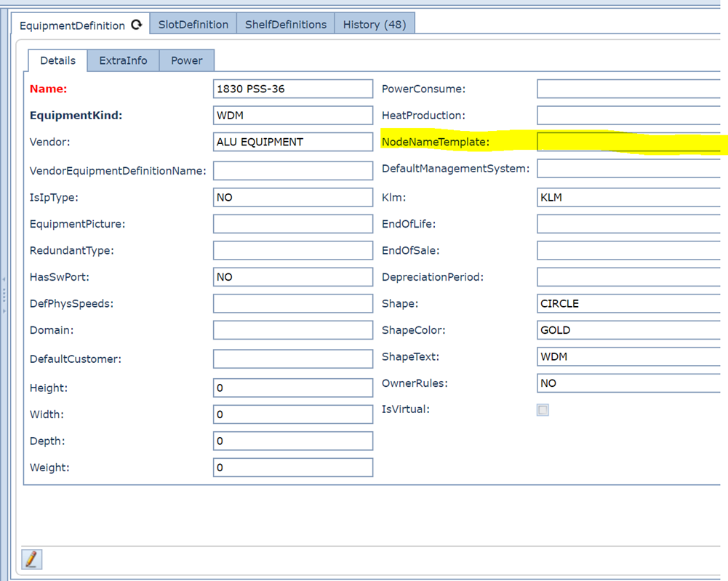
Task: Open the ShelfDefinitions tab
Action: pyautogui.click(x=285, y=24)
